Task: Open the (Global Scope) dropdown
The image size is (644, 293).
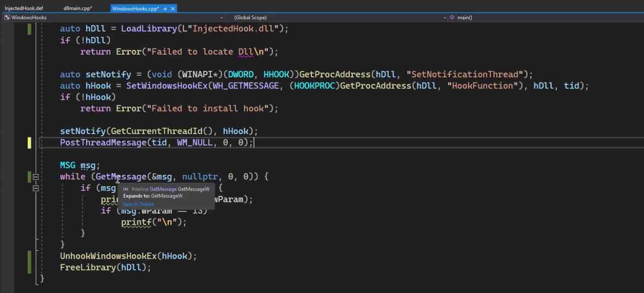Action: point(444,18)
